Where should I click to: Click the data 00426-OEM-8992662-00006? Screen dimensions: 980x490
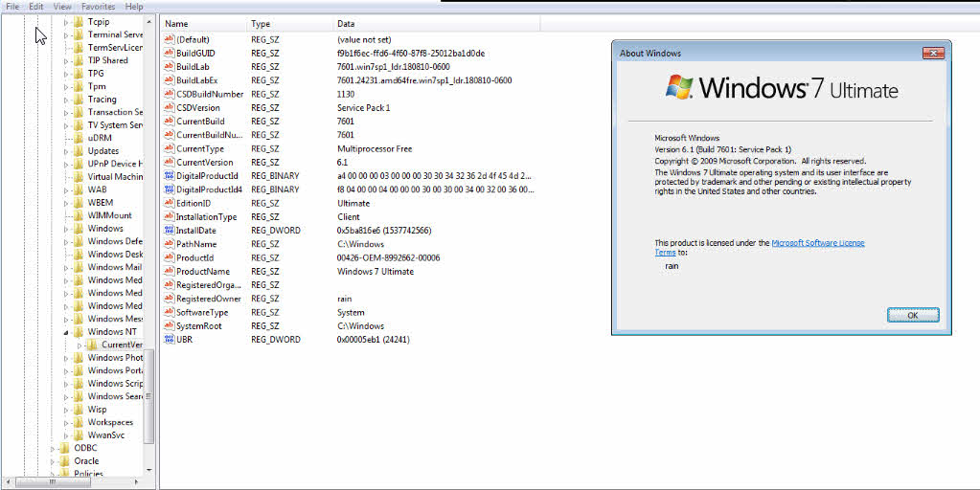(388, 257)
